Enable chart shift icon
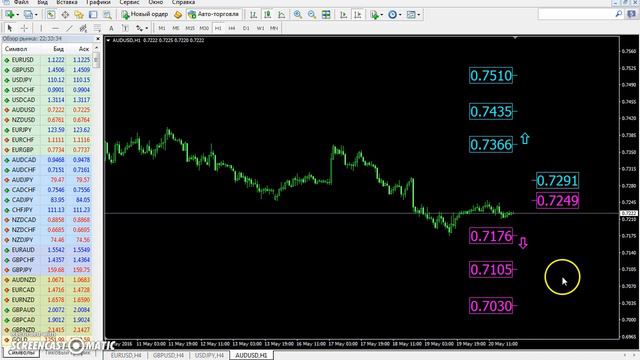The width and height of the screenshot is (640, 360). pos(358,15)
